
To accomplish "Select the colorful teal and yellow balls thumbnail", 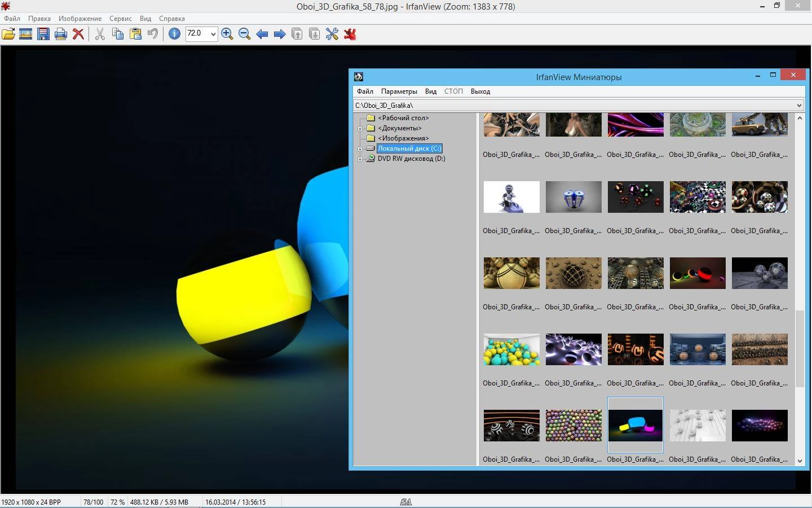I will [511, 349].
